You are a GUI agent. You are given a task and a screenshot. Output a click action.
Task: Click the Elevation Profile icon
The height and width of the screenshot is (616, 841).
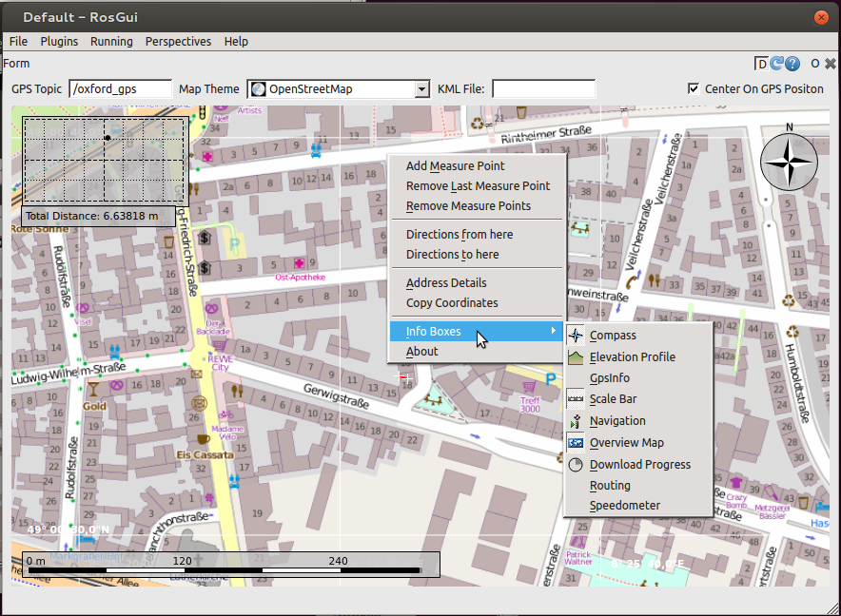coord(575,357)
